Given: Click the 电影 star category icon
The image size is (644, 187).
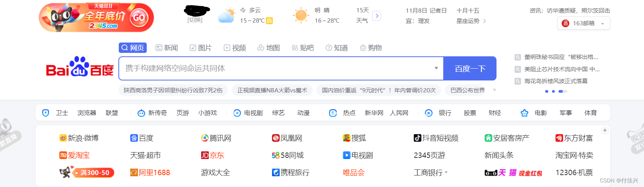Looking at the screenshot, I should point(524,113).
